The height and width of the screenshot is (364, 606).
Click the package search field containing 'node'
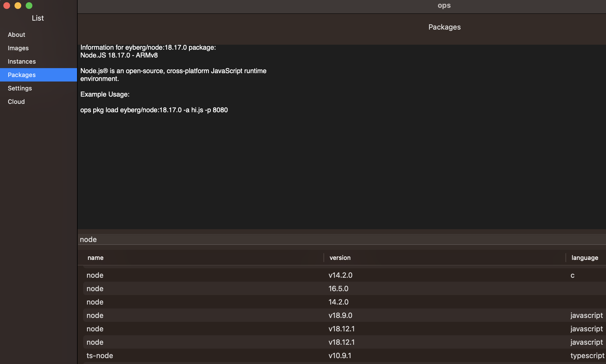point(342,240)
